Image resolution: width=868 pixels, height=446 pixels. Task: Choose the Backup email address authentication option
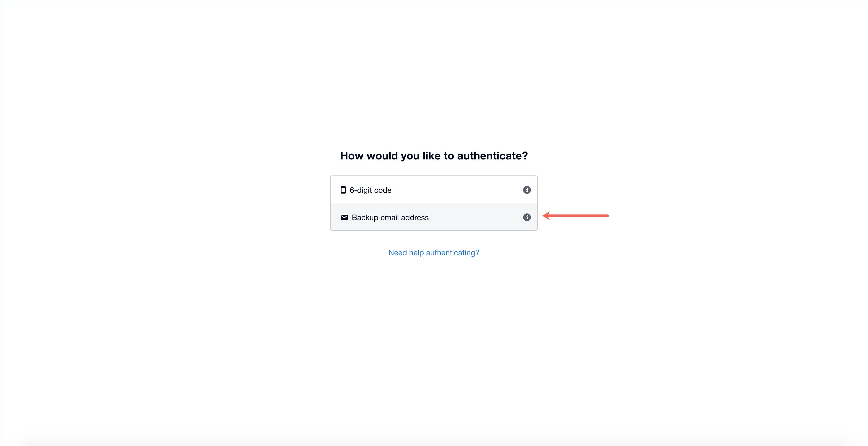point(434,217)
